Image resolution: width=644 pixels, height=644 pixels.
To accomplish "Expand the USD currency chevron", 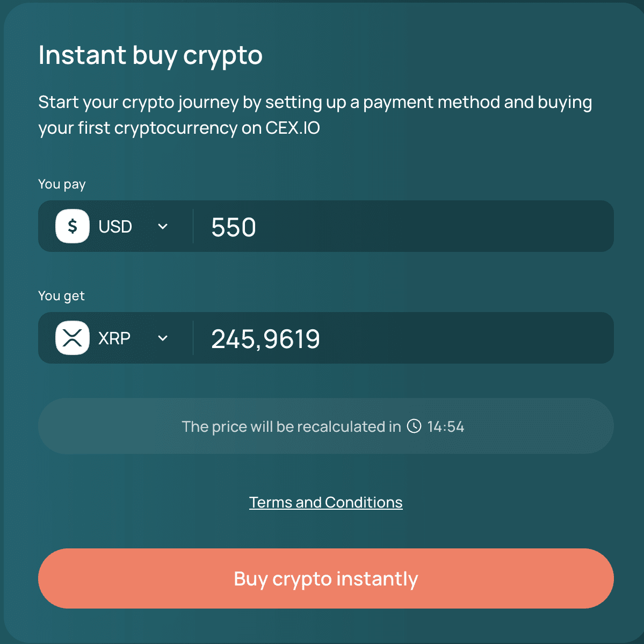I will tap(163, 226).
